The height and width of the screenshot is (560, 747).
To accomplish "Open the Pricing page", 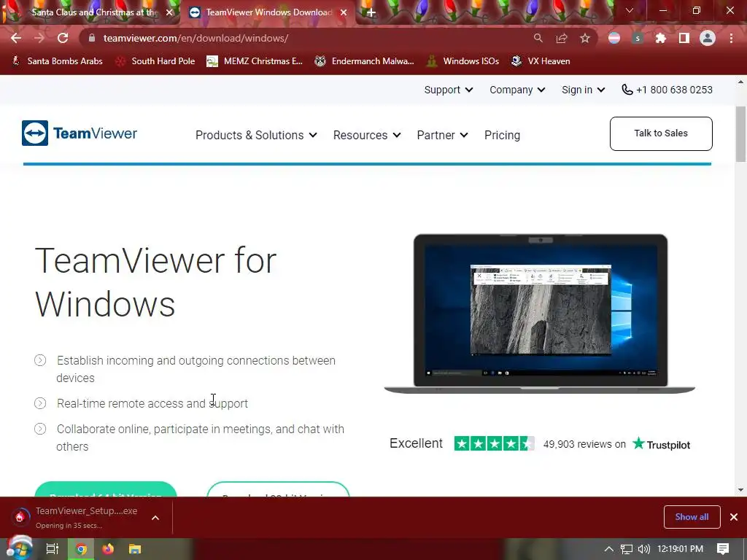I will pyautogui.click(x=502, y=135).
